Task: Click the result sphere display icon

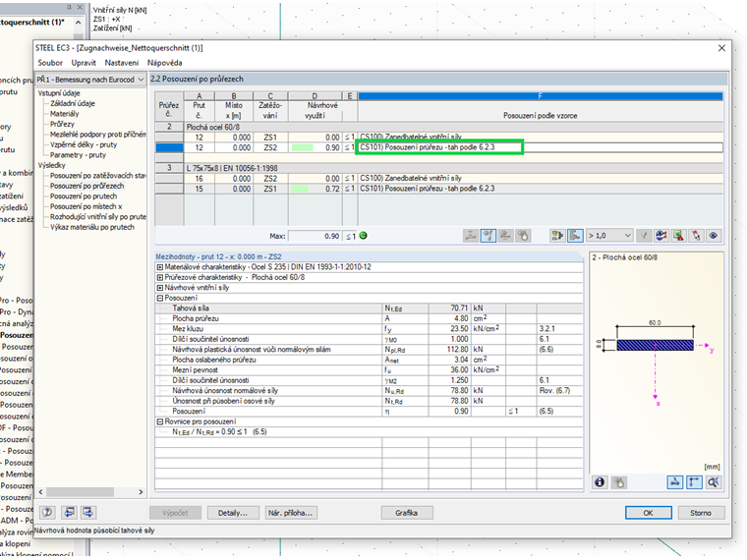Action: point(661,236)
